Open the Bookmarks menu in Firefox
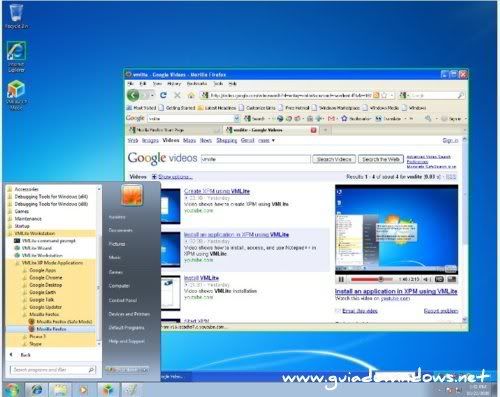The image size is (500, 397). click(197, 84)
